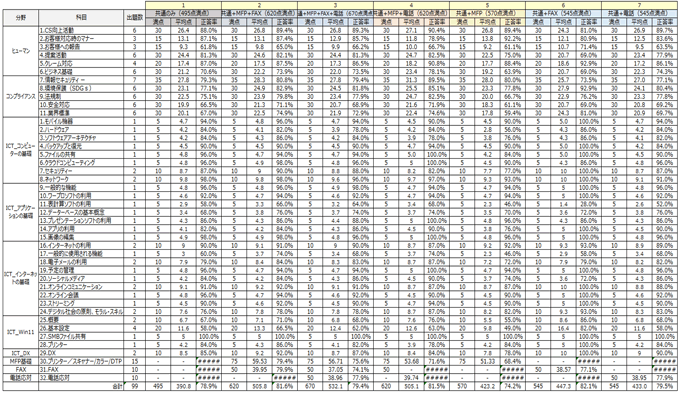
Task: Select the 99 total question count cell
Action: pyautogui.click(x=134, y=386)
